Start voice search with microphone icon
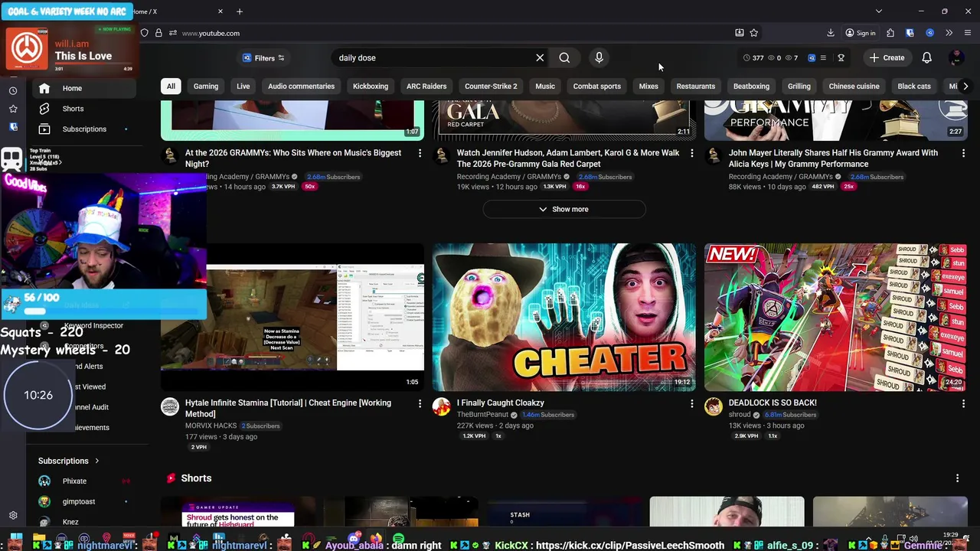Viewport: 980px width, 551px height. click(599, 57)
